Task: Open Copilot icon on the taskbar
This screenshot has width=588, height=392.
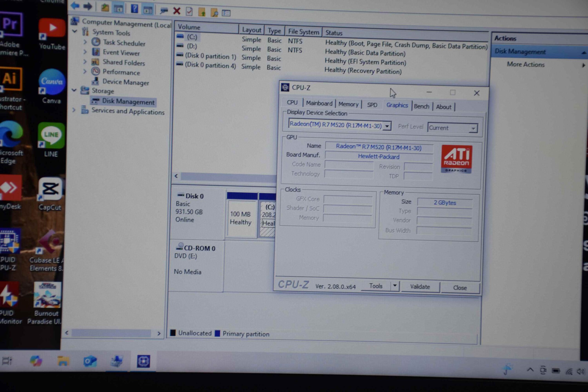Action: [36, 361]
